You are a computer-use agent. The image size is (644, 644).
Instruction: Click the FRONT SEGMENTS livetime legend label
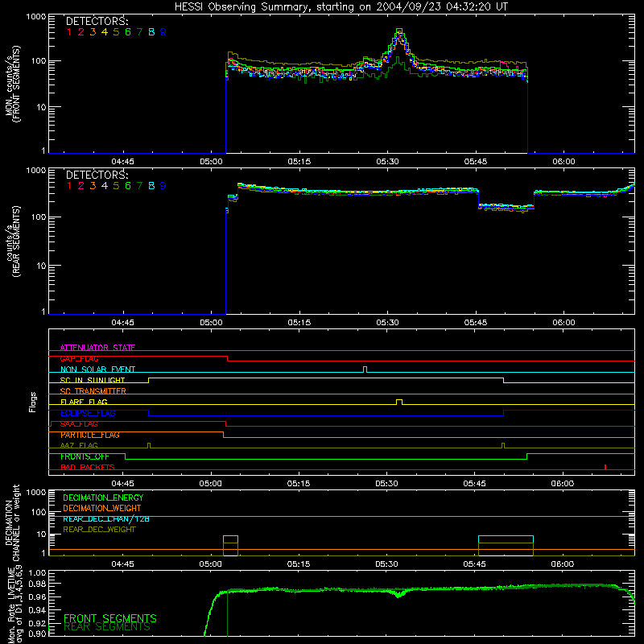tap(110, 618)
